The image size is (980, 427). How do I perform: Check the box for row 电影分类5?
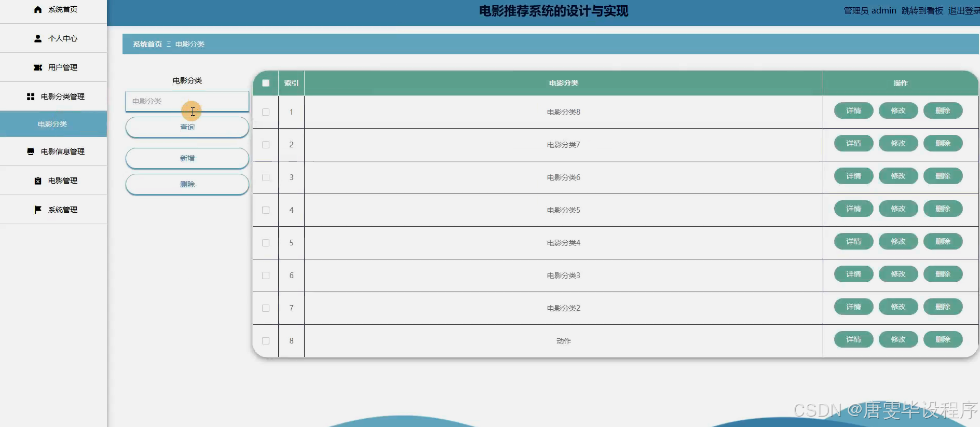pos(266,210)
